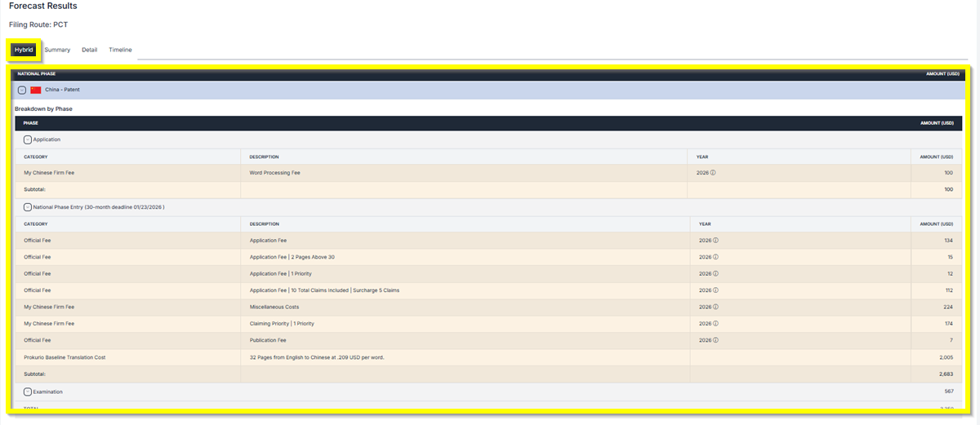
Task: Click info icon in Publication Fee row
Action: pos(714,340)
